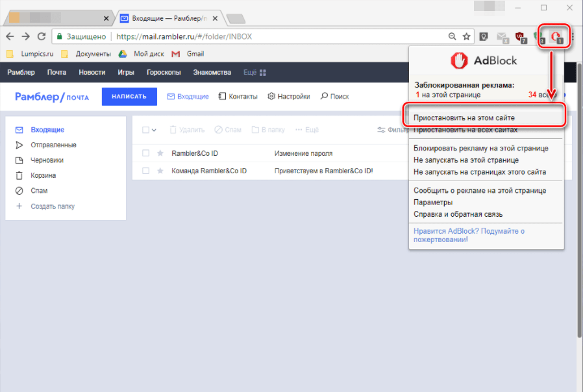Star the Rambler&Co ID email
583x392 pixels.
click(160, 153)
